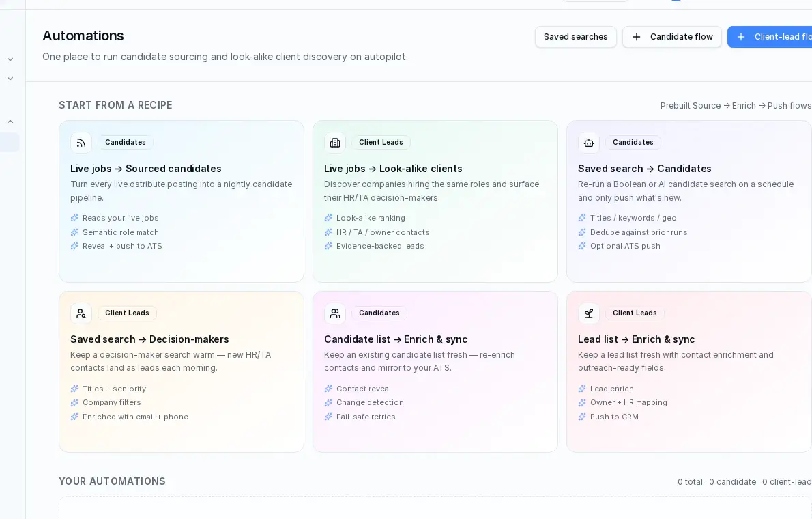Click the autopilot subtitle under Automations
This screenshot has height=519, width=812.
(225, 57)
